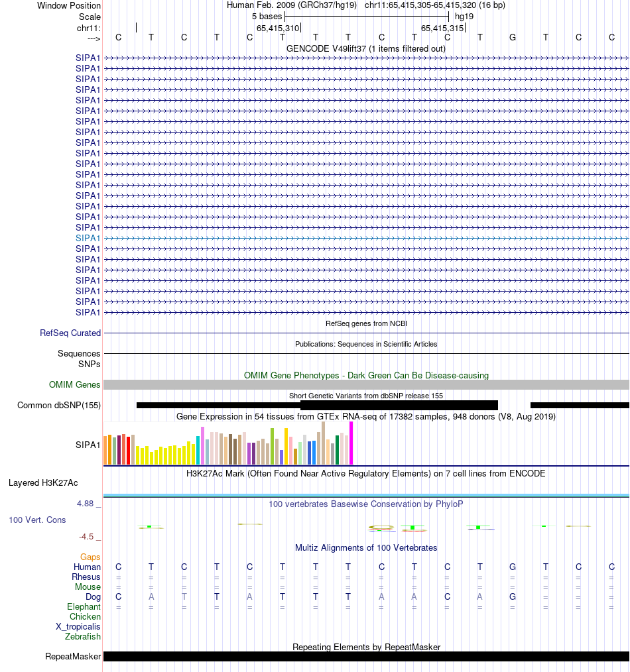Click the G base in the Human row
Screen dimensions: 630x672
[x=513, y=567]
